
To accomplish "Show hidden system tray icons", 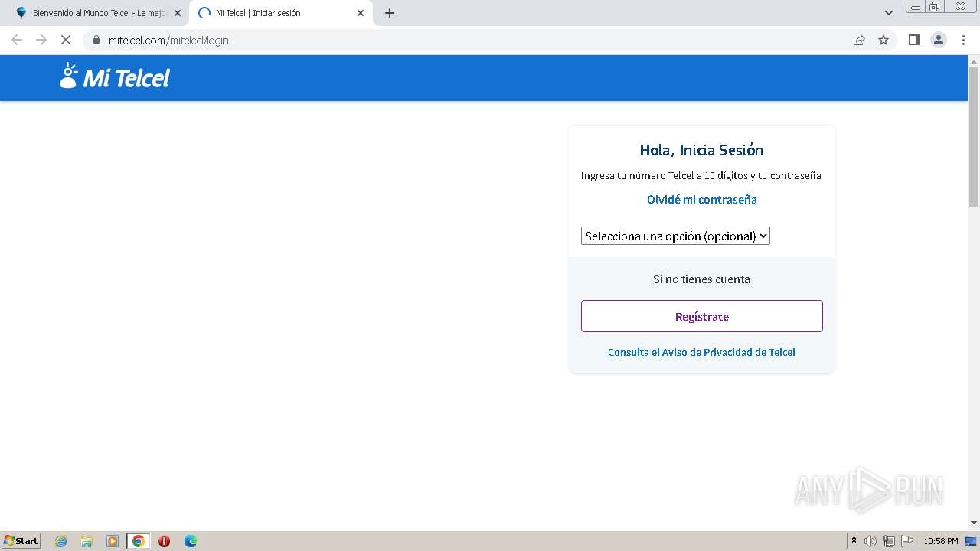I will coord(854,541).
